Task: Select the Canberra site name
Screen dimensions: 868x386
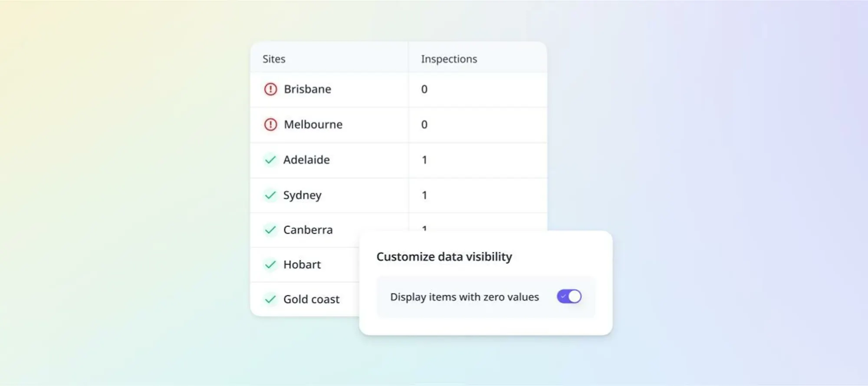Action: tap(308, 230)
